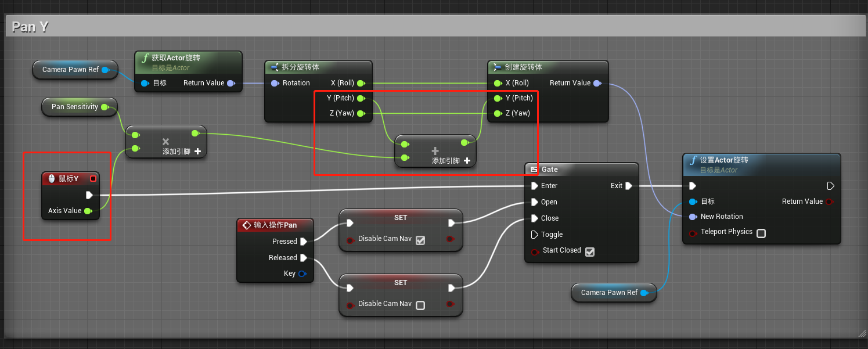868x349 pixels.
Task: Select the Pan Sensitivity variable node
Action: coord(80,107)
